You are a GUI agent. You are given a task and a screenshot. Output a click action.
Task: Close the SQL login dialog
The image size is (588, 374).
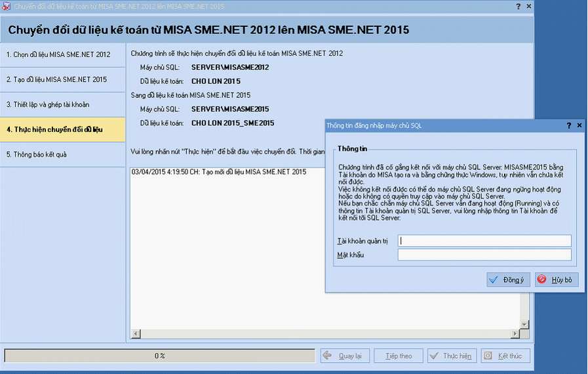point(579,125)
